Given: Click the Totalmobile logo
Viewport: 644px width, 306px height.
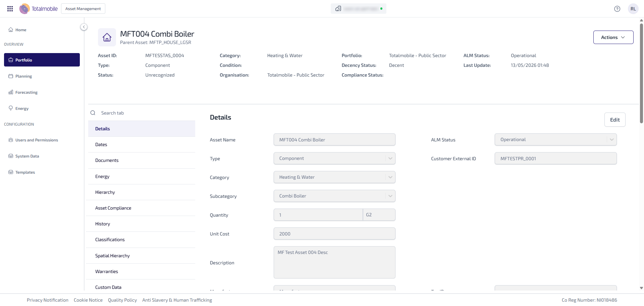Looking at the screenshot, I should point(39,9).
